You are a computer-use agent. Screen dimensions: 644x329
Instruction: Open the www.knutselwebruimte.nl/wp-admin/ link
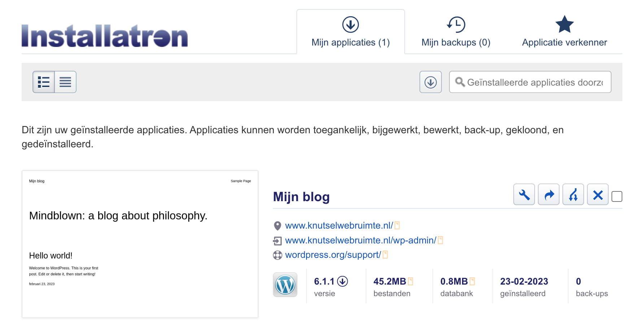pyautogui.click(x=361, y=240)
